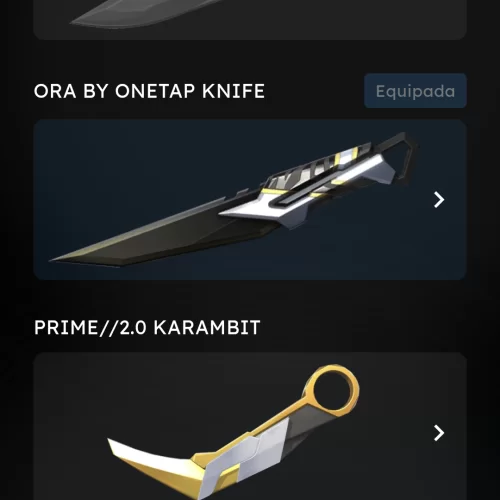500x500 pixels.
Task: Select the PRIME//2.0 KARAMBIT title text
Action: (x=147, y=327)
